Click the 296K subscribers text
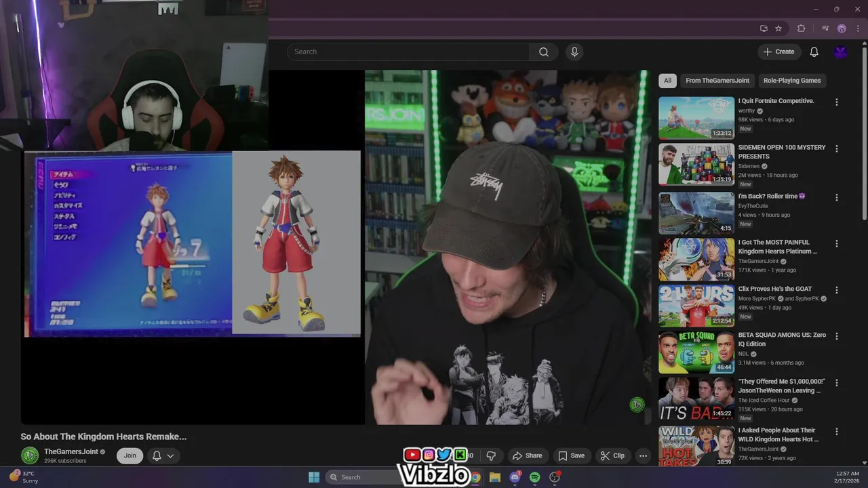868x488 pixels. (x=65, y=461)
